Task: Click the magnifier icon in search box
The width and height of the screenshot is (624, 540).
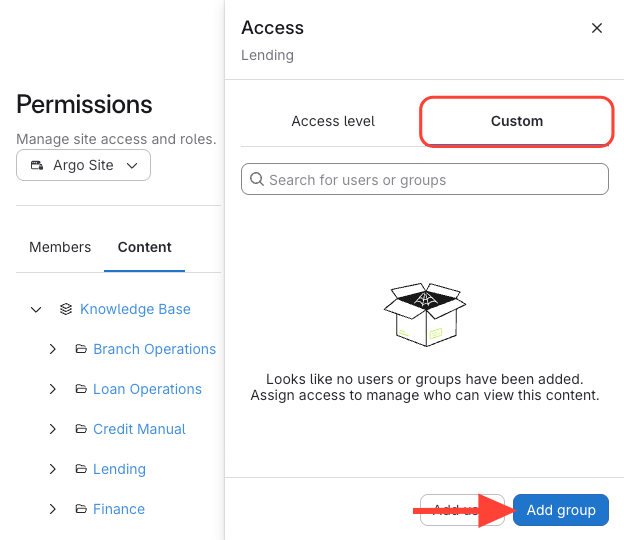Action: [x=257, y=180]
